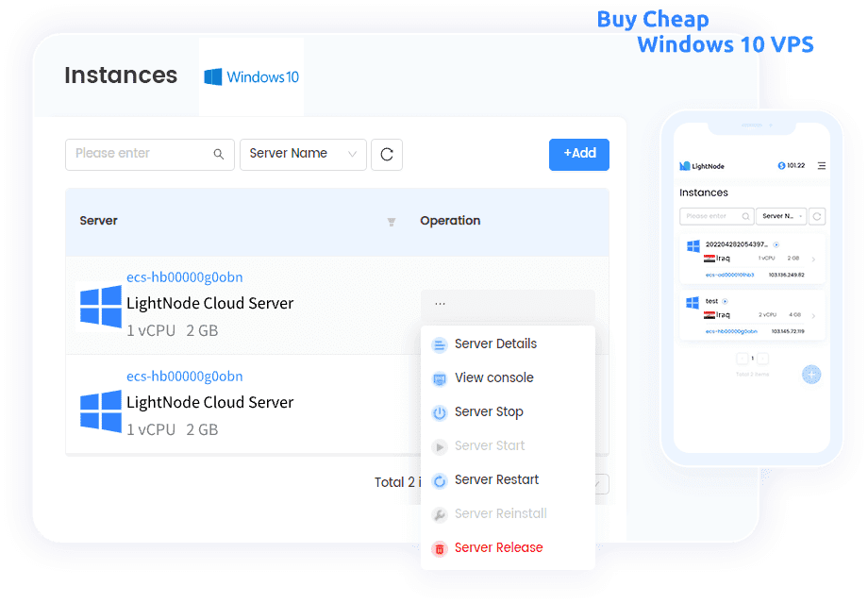Image resolution: width=868 pixels, height=603 pixels.
Task: Tap the floating plus button on the phone
Action: (810, 375)
